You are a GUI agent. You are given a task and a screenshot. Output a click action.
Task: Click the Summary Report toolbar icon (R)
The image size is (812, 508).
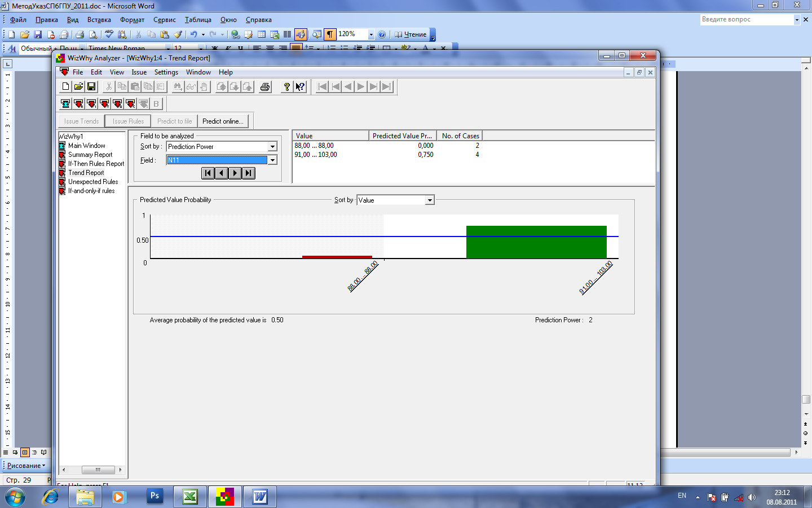[78, 103]
